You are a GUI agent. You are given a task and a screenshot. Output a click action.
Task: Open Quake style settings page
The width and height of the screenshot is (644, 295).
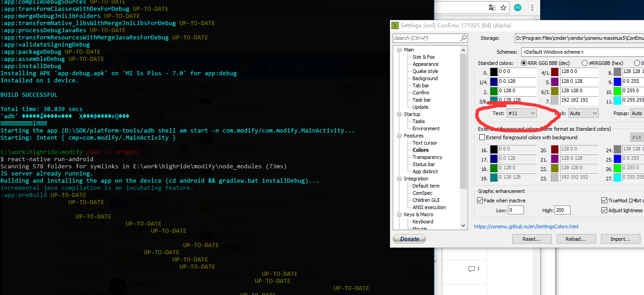(x=425, y=71)
